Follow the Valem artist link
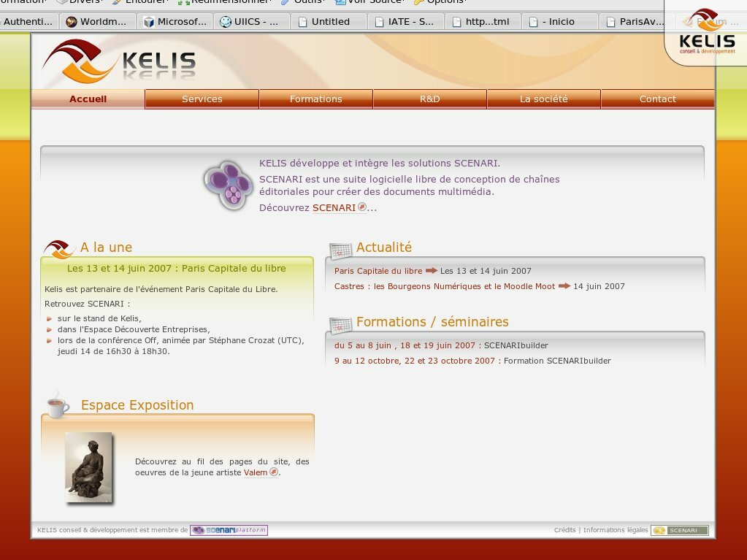The width and height of the screenshot is (747, 560). click(256, 472)
